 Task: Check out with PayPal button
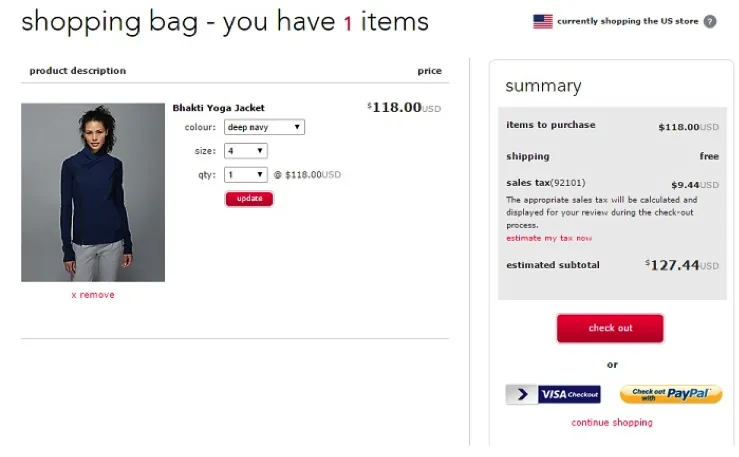coord(670,394)
